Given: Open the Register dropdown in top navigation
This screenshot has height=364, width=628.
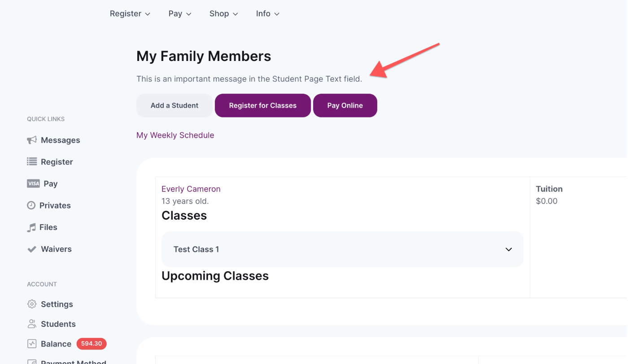Looking at the screenshot, I should point(130,14).
